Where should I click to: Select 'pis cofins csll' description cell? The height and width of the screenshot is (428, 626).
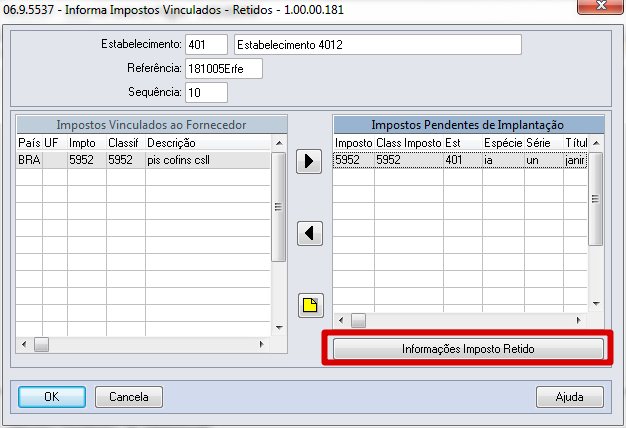(x=208, y=160)
